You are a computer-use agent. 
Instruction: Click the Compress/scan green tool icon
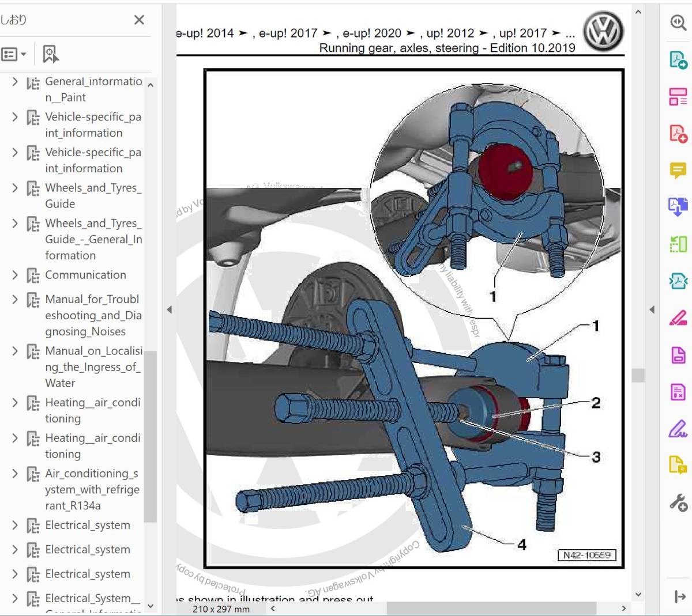tap(678, 244)
